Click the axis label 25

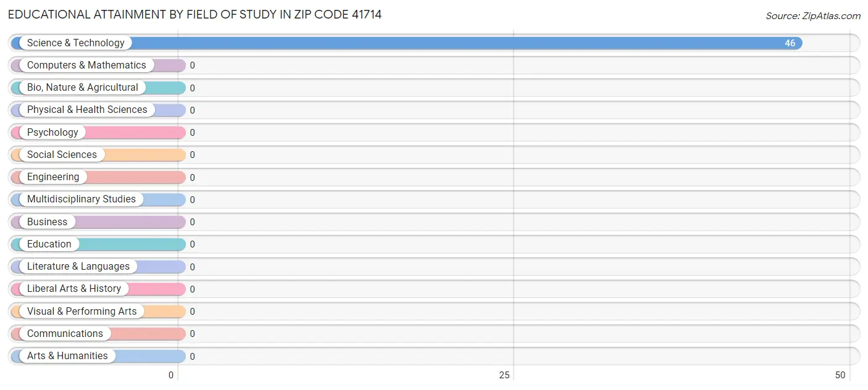[x=504, y=375]
